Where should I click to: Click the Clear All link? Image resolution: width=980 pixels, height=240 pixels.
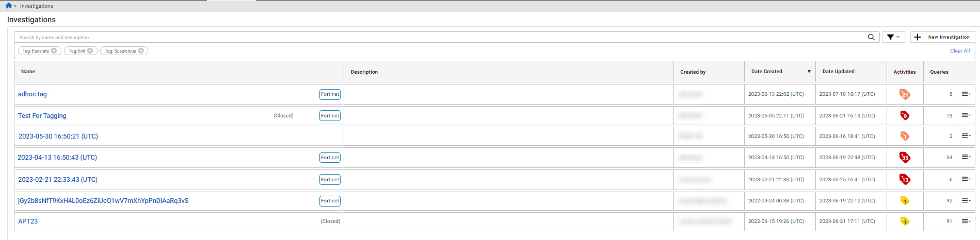960,51
